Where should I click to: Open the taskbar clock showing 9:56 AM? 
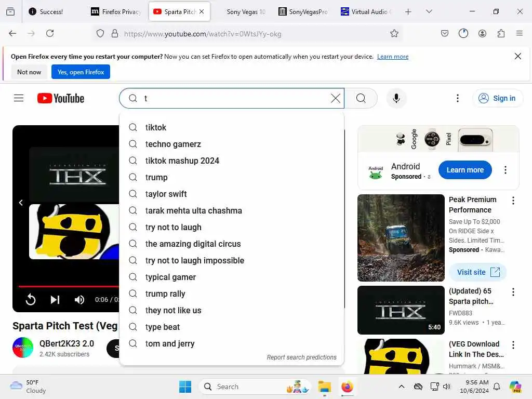[474, 387]
